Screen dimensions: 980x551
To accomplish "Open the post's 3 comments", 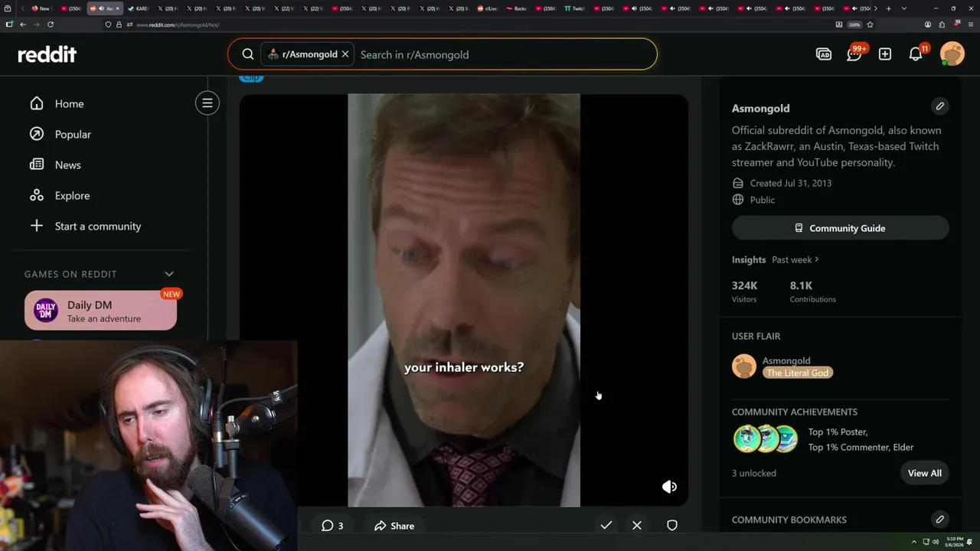I will click(332, 526).
